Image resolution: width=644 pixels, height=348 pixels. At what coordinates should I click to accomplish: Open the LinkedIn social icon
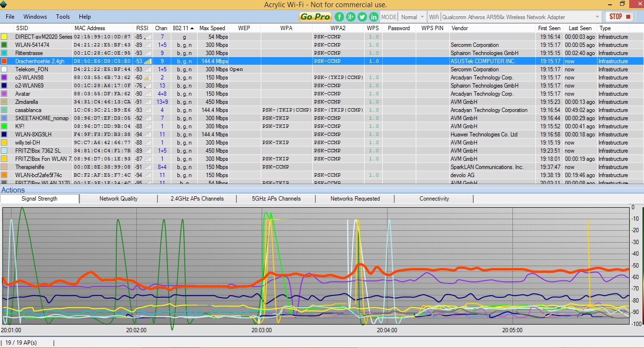[374, 17]
